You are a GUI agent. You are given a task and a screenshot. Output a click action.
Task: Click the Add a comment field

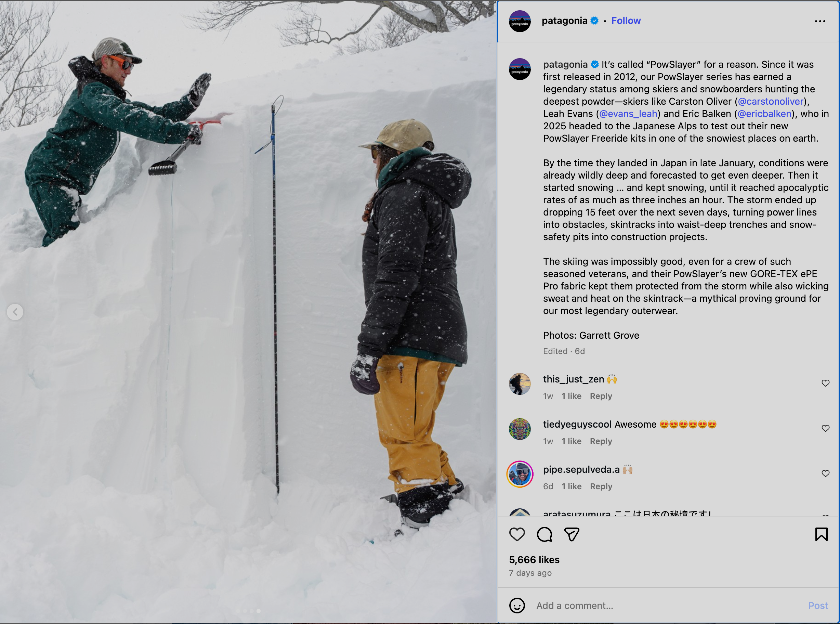pyautogui.click(x=668, y=606)
